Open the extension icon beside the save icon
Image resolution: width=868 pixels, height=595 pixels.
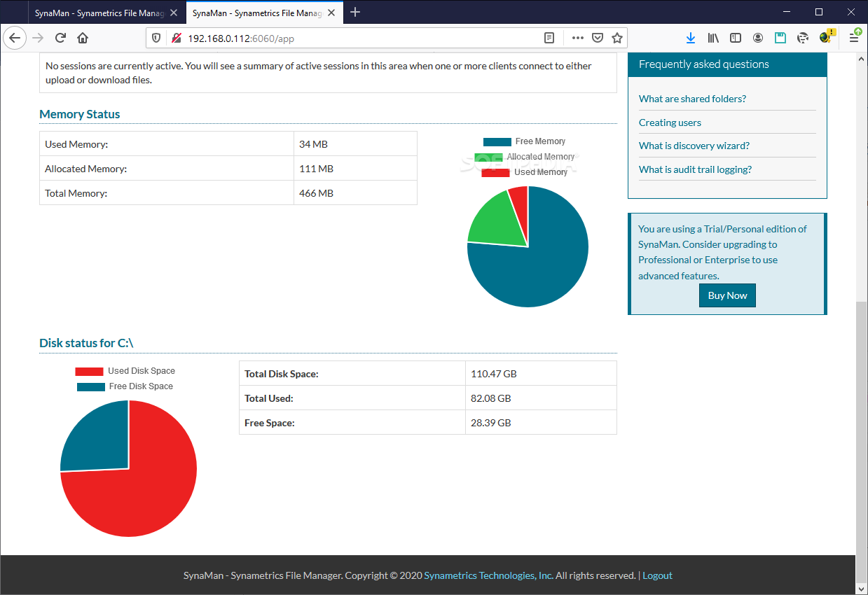tap(803, 38)
